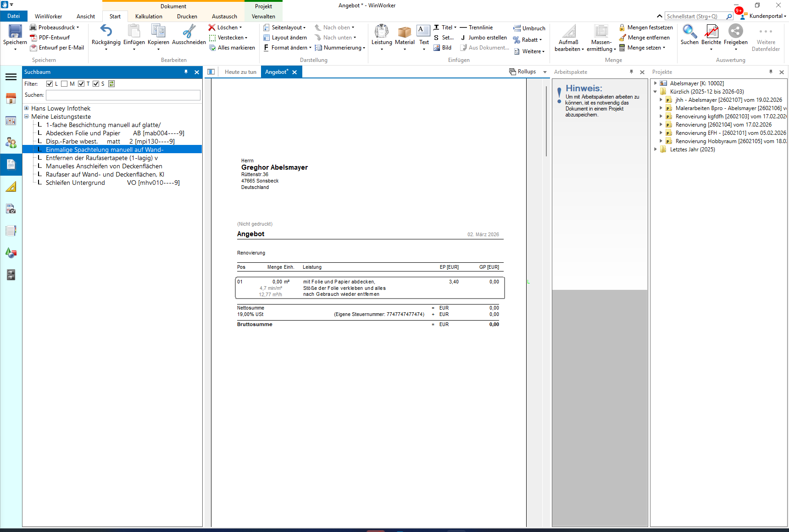This screenshot has width=789, height=532.
Task: Toggle the L filter checkbox
Action: (50, 84)
